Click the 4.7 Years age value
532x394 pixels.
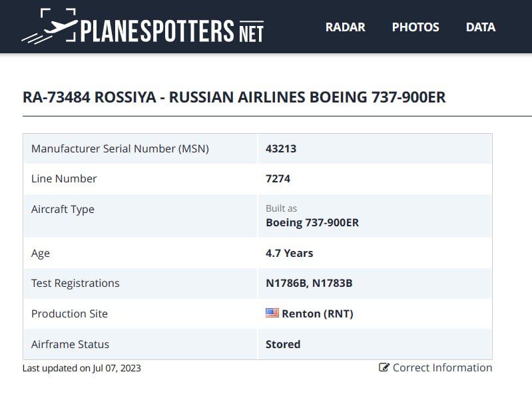[290, 253]
